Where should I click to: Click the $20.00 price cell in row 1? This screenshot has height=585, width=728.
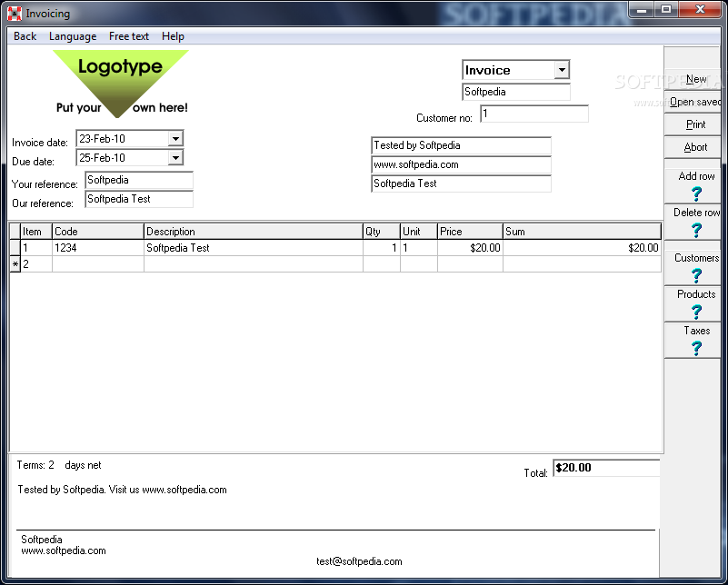click(x=470, y=248)
